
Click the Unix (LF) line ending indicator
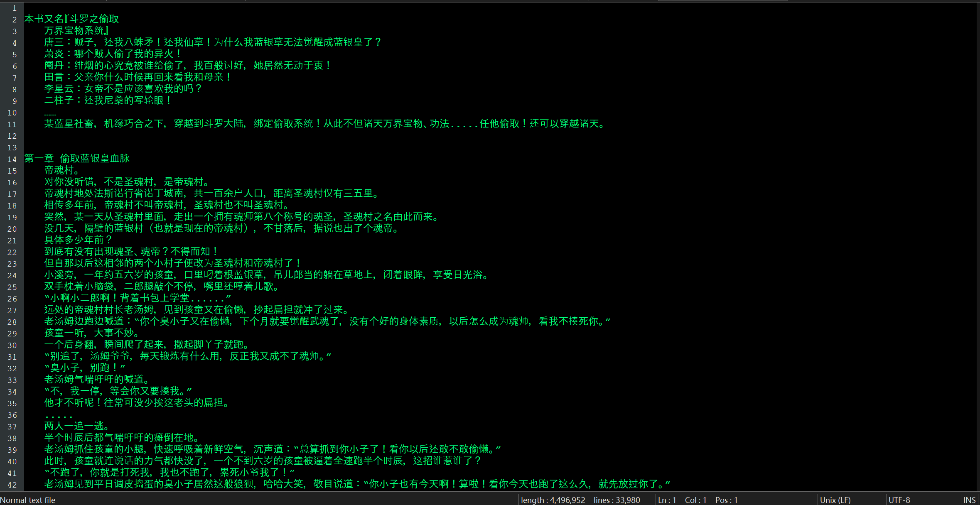[x=835, y=500]
